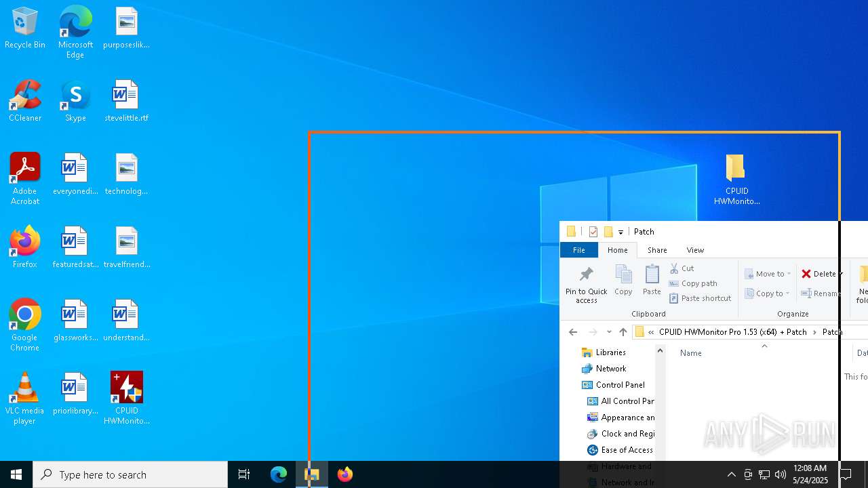The height and width of the screenshot is (488, 868).
Task: Select glassworks... Word document on desktop
Action: (75, 321)
